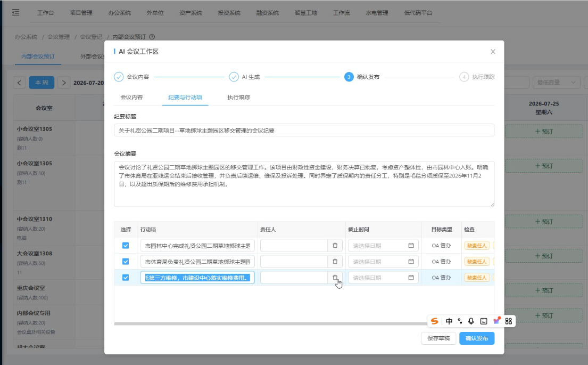Click 保存草稿 button
The image size is (588, 365).
tap(438, 338)
